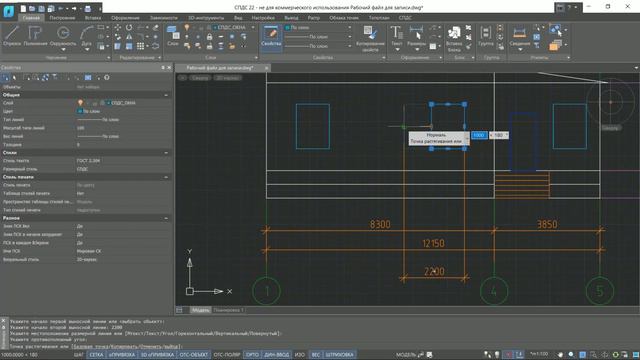Click the ВЕС lineweight status button

316,355
